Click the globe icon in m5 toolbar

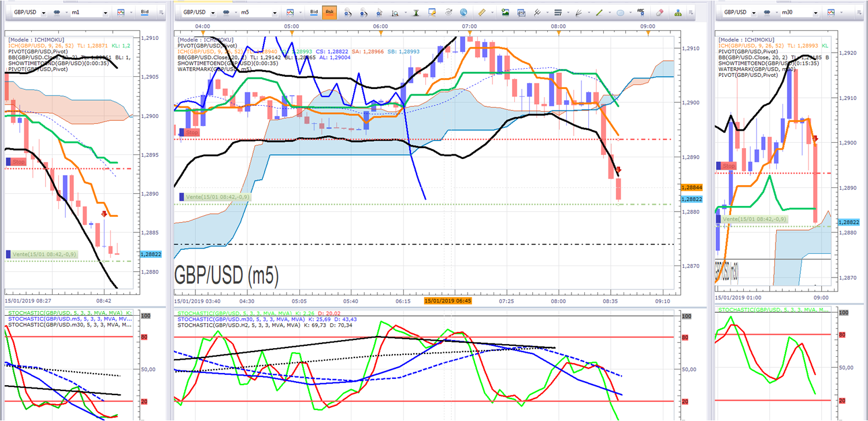point(463,12)
